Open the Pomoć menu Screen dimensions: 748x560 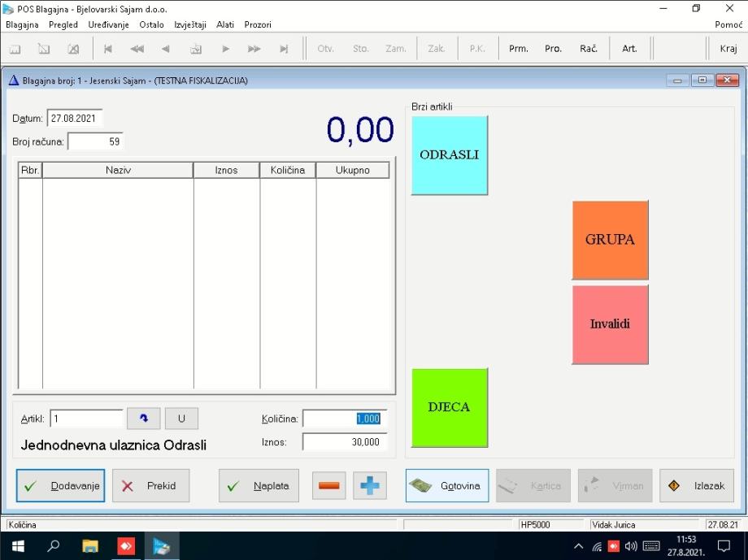tap(728, 25)
